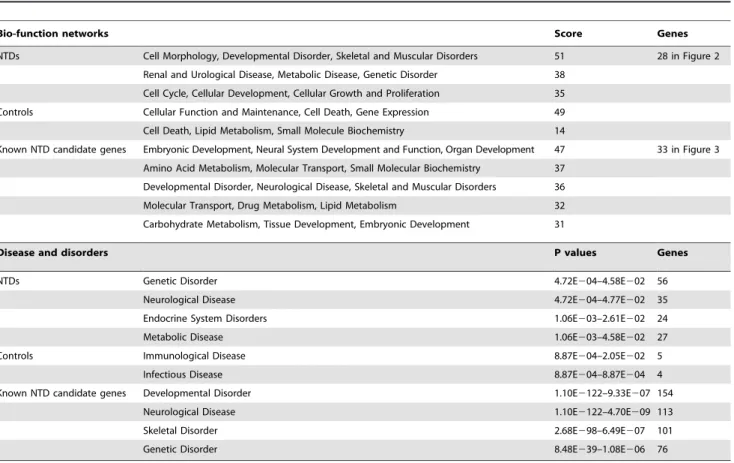Select 'Endocrine System Disorders' row text
Screen dimensions: 734x463
[205, 319]
